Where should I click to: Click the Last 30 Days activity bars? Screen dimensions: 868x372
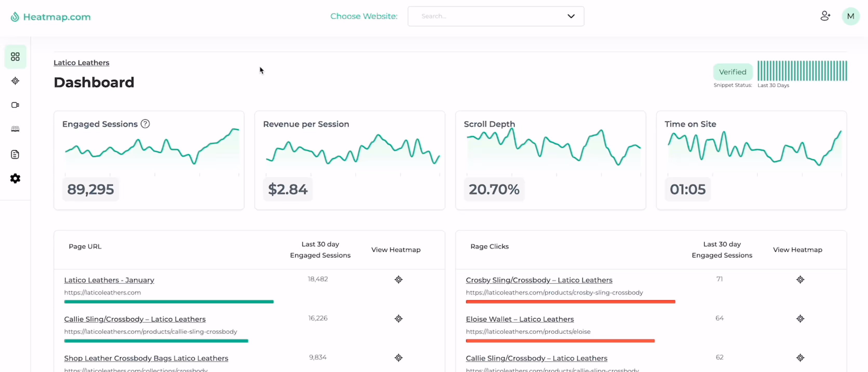pos(802,71)
